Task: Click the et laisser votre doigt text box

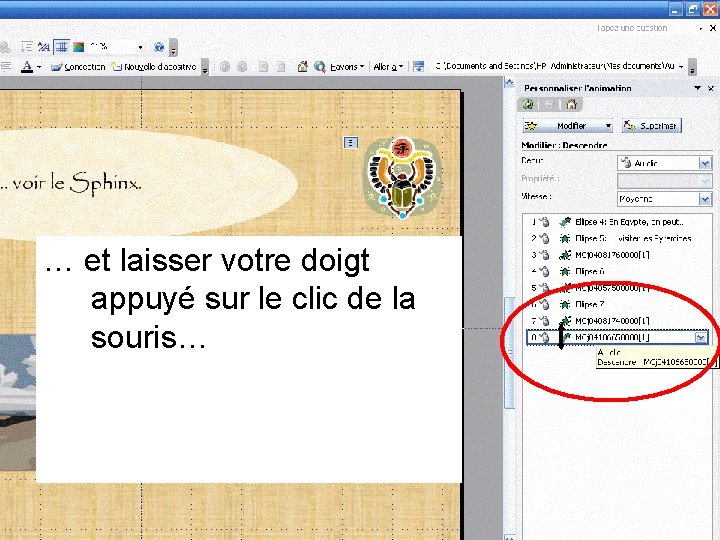Action: [x=249, y=359]
